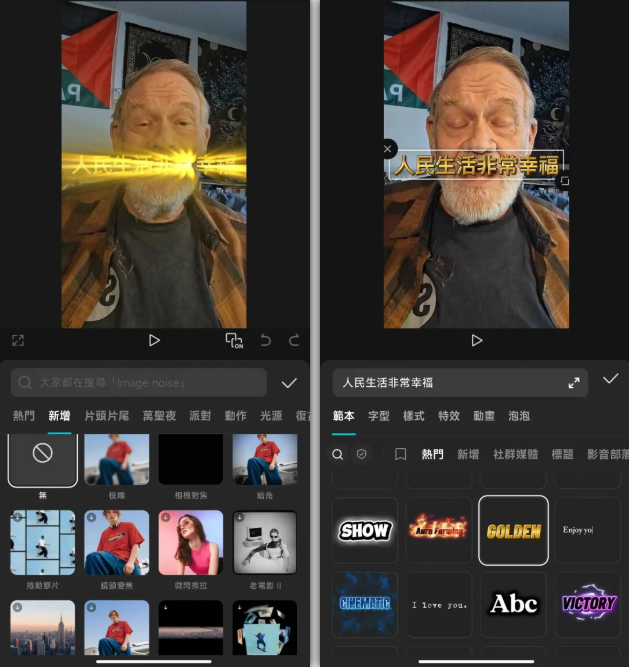Switch to the 萬聖夜 effects tab
The height and width of the screenshot is (667, 629).
(160, 416)
